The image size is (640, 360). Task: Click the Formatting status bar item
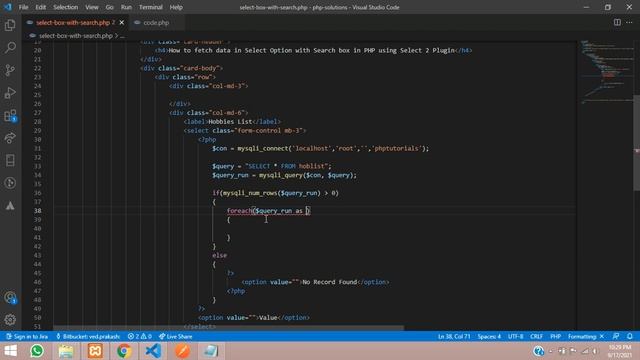tap(586, 336)
